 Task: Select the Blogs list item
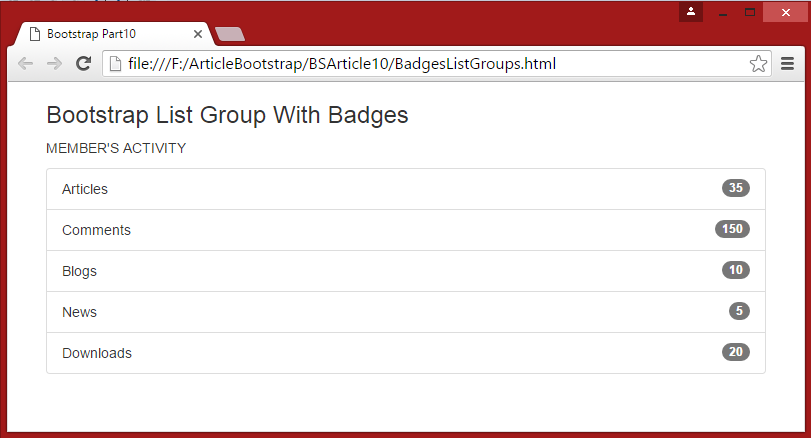pos(79,271)
